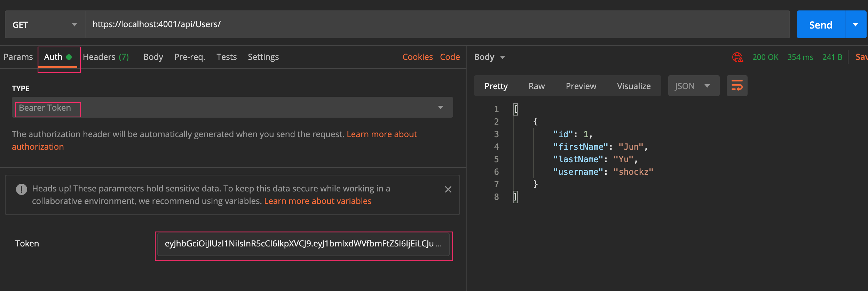Click the Heads up exclamation info icon

tap(22, 189)
